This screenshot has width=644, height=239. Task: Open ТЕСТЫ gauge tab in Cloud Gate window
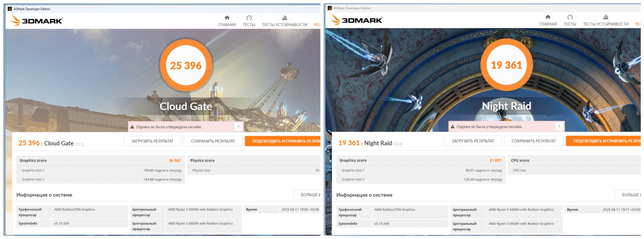coord(249,21)
